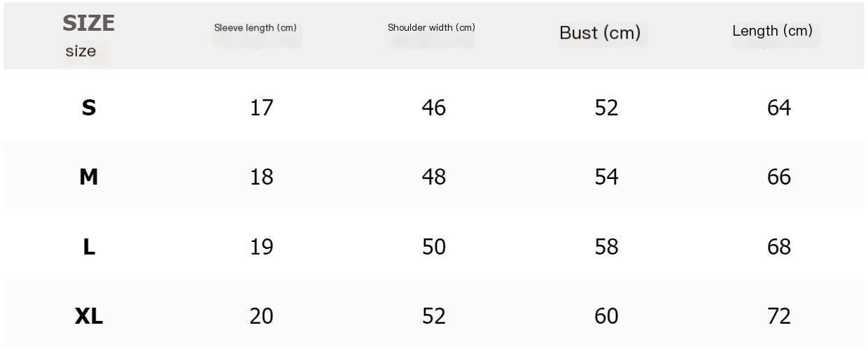
Task: Click the Sleeve length (cm) column header
Action: pos(255,28)
